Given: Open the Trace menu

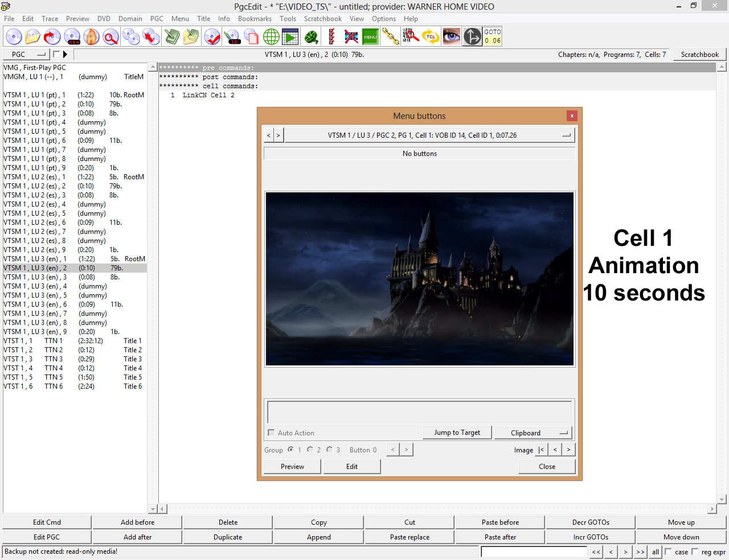Looking at the screenshot, I should point(50,19).
